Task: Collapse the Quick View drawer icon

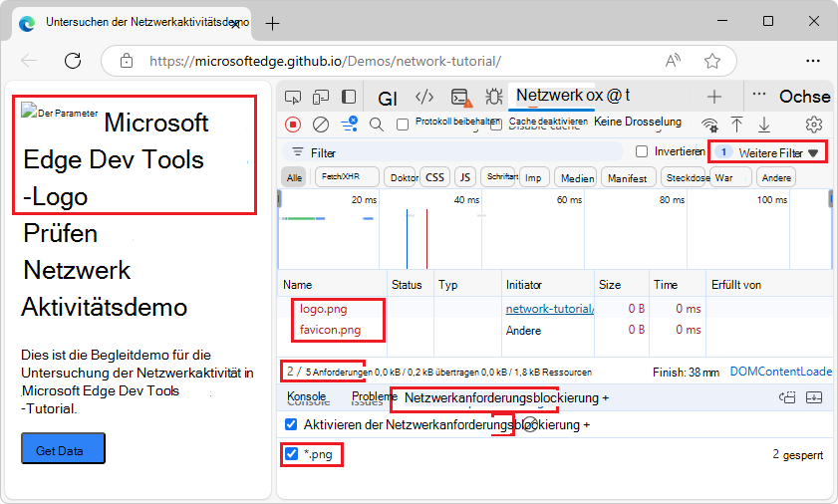Action: (x=814, y=397)
